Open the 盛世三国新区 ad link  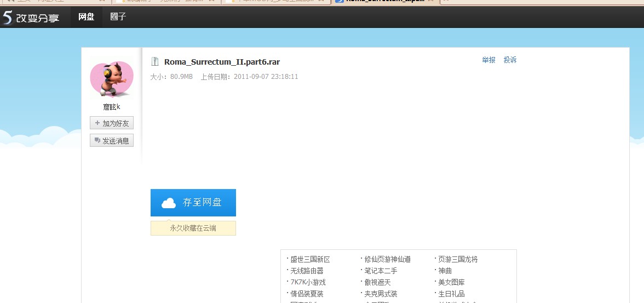310,259
